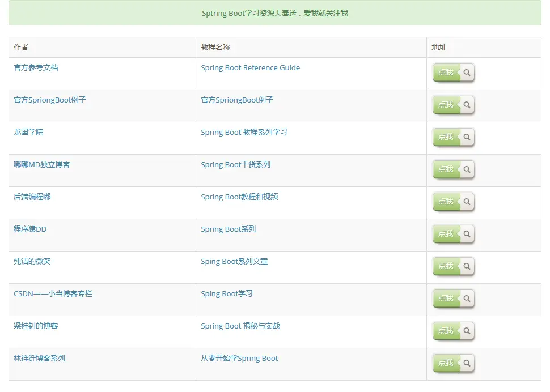The width and height of the screenshot is (550, 392).
Task: Click the magnifier icon in 官方SpriongBoot例子 row
Action: (467, 105)
